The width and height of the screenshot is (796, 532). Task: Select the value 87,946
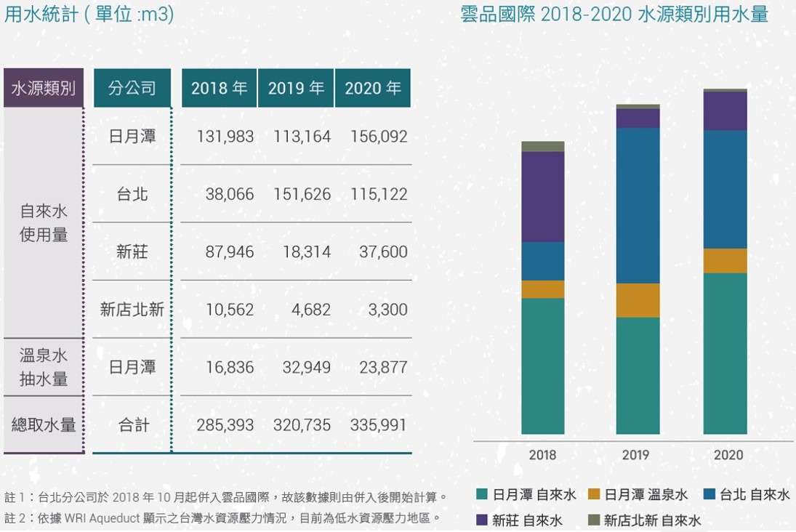(230, 251)
